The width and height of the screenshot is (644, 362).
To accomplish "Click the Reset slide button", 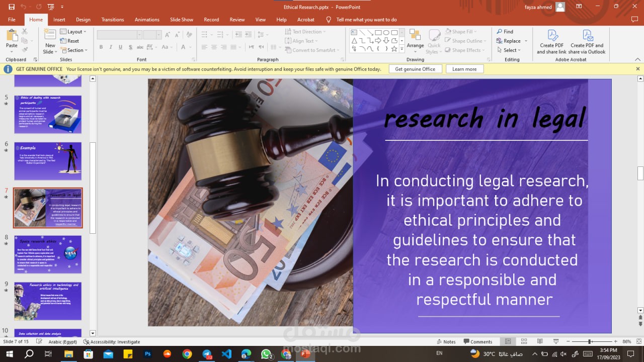I will pos(69,41).
